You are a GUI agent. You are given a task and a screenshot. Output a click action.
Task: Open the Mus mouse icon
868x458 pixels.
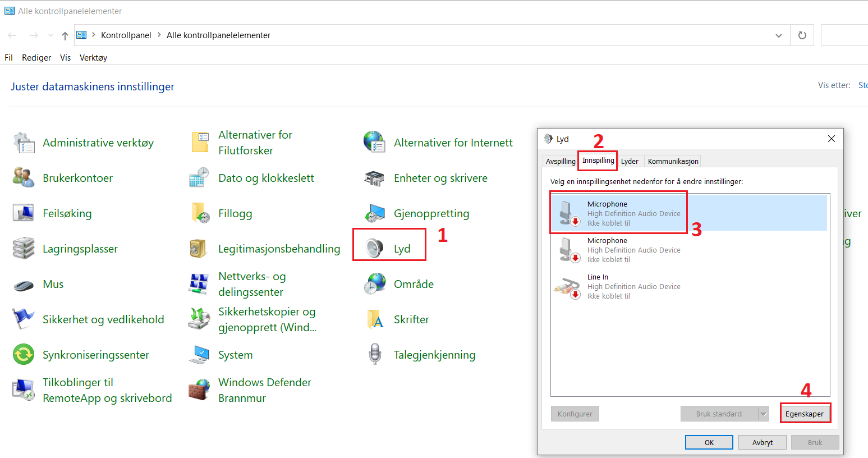tap(24, 285)
